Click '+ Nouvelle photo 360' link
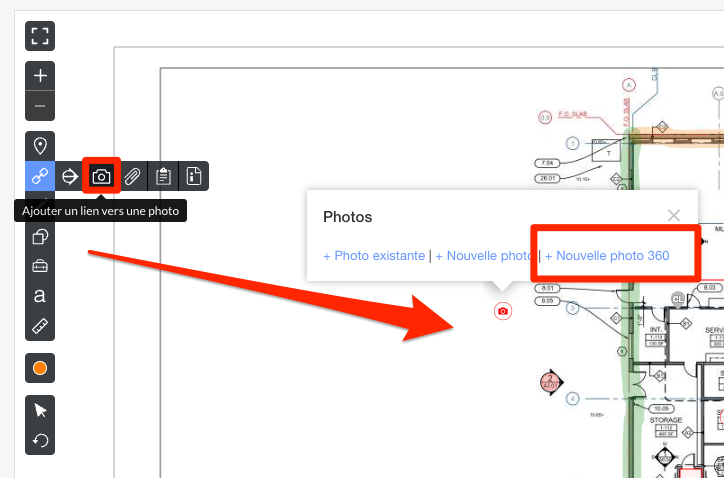This screenshot has width=724, height=478. click(607, 256)
